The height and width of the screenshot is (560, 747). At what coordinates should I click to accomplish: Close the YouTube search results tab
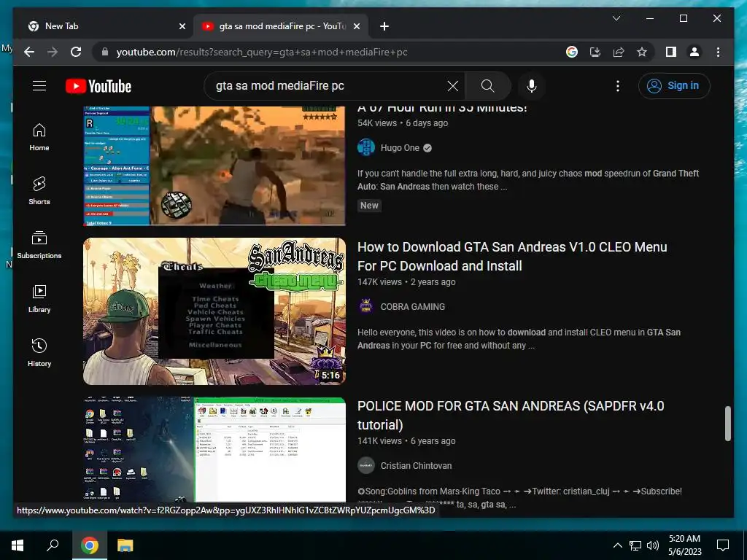tap(356, 26)
